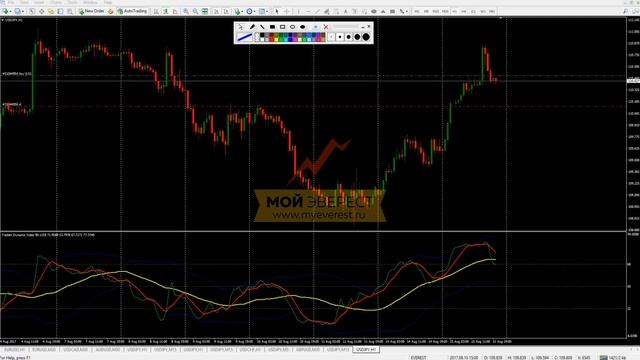Expand the New Chart dropdown arrow
The image size is (640, 360).
click(x=10, y=11)
